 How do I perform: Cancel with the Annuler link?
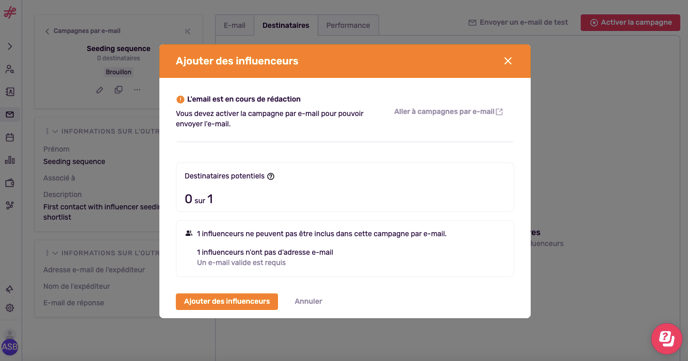[308, 301]
